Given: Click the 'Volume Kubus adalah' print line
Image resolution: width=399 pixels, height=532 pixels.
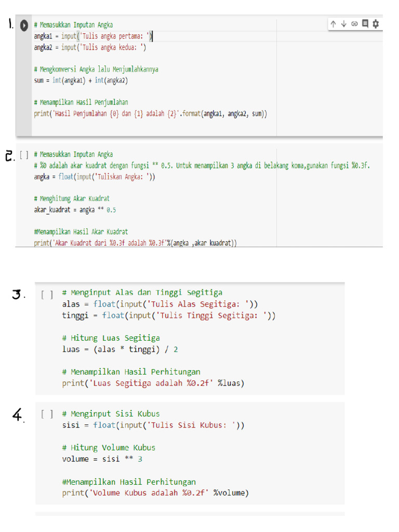Looking at the screenshot, I should (155, 493).
